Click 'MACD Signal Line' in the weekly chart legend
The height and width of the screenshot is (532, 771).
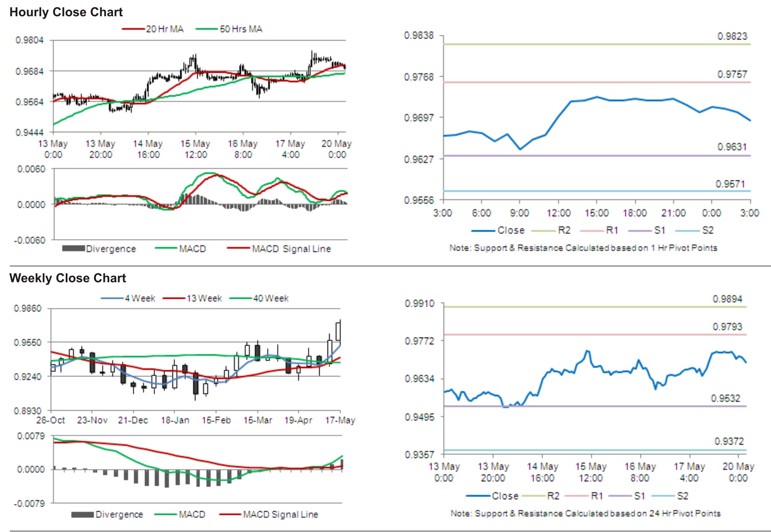coord(281,514)
